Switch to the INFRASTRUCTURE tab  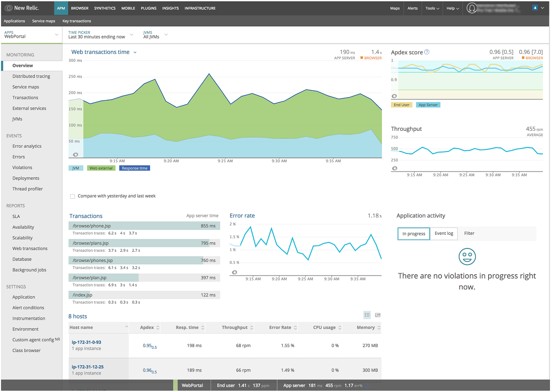200,8
